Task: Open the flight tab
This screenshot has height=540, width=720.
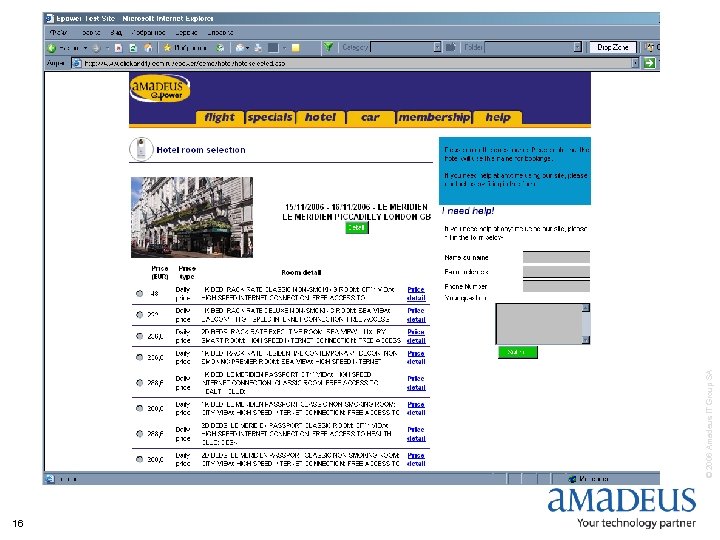Action: point(219,118)
